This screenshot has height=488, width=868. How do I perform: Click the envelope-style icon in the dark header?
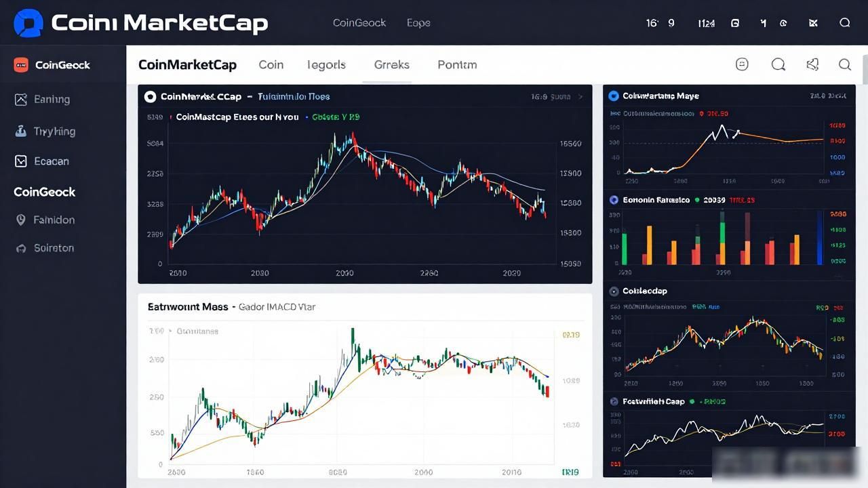coord(814,23)
